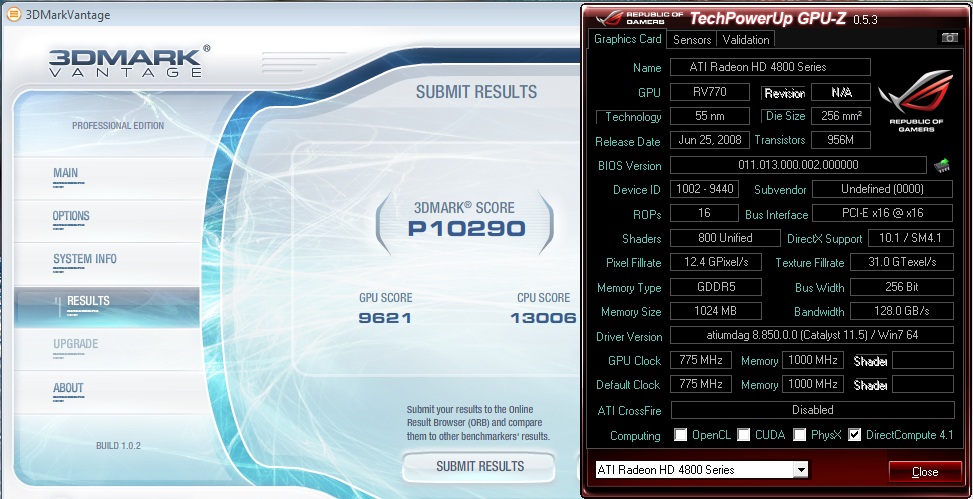Click the Revision N/A field

[841, 92]
